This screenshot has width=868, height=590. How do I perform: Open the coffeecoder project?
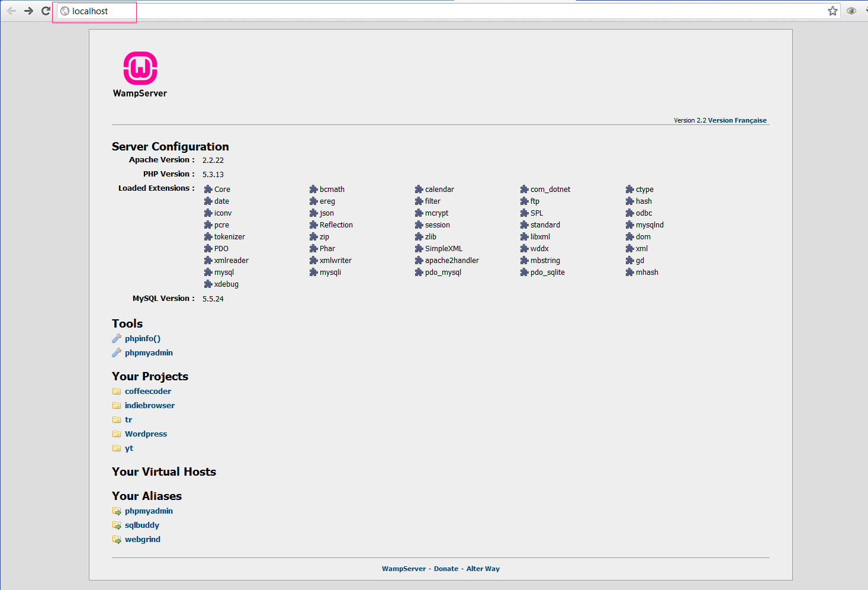148,392
